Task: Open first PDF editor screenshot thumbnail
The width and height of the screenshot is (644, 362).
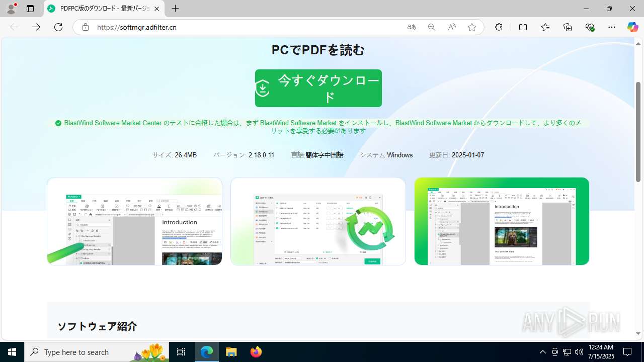Action: coord(134,221)
